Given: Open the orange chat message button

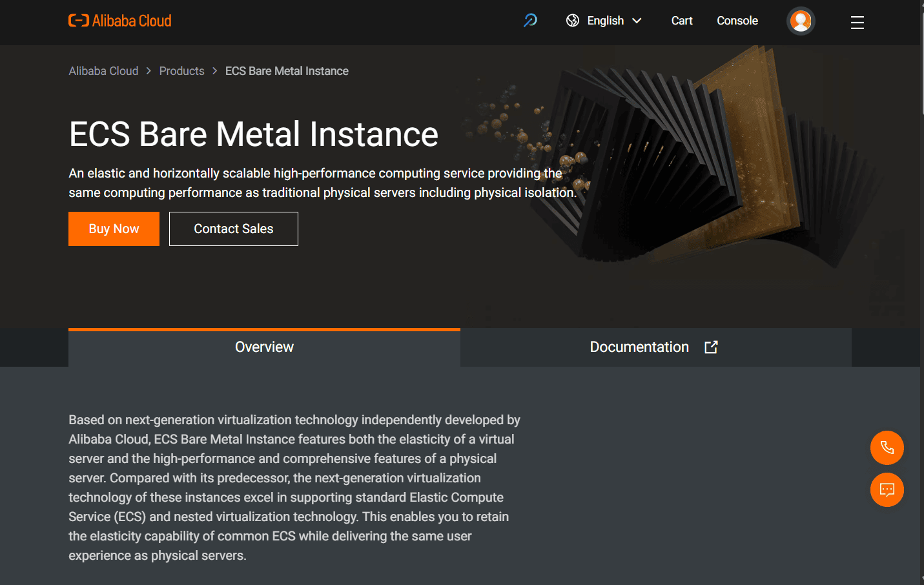Looking at the screenshot, I should point(887,490).
